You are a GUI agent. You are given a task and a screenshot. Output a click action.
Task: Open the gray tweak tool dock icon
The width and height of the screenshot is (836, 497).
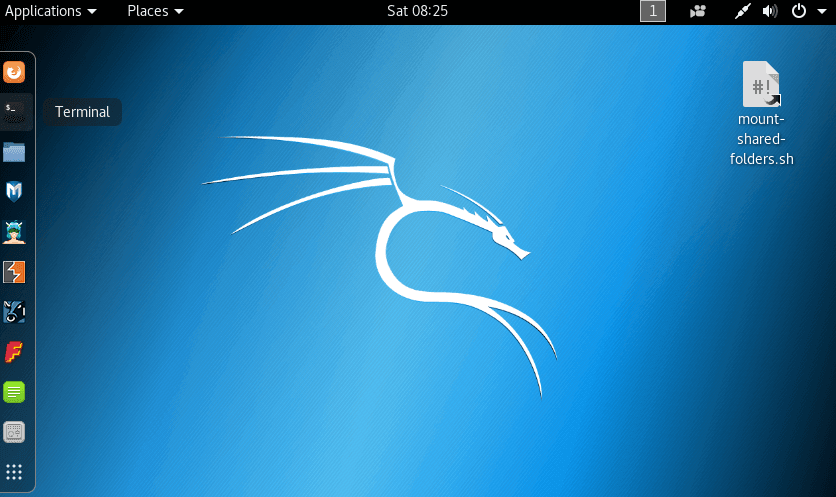pos(14,432)
